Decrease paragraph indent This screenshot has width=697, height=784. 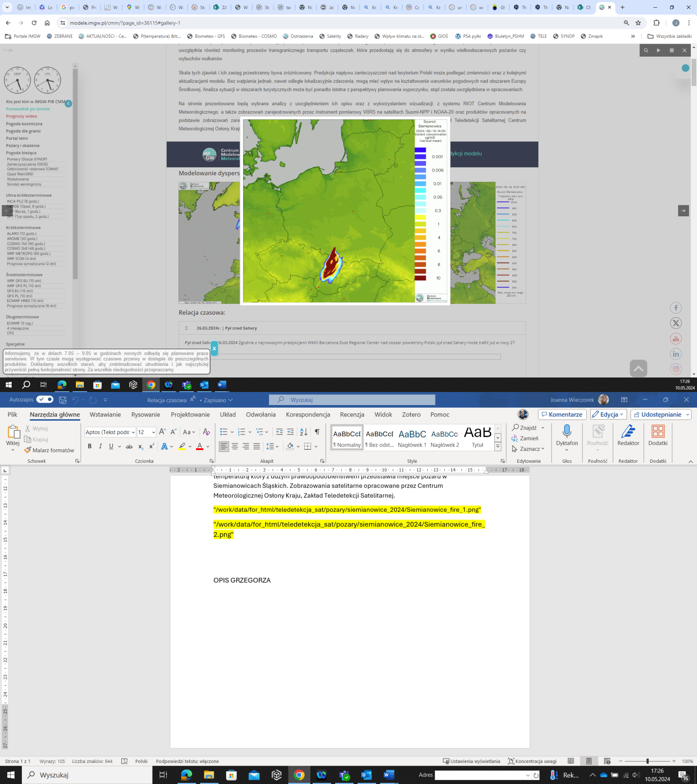(280, 432)
